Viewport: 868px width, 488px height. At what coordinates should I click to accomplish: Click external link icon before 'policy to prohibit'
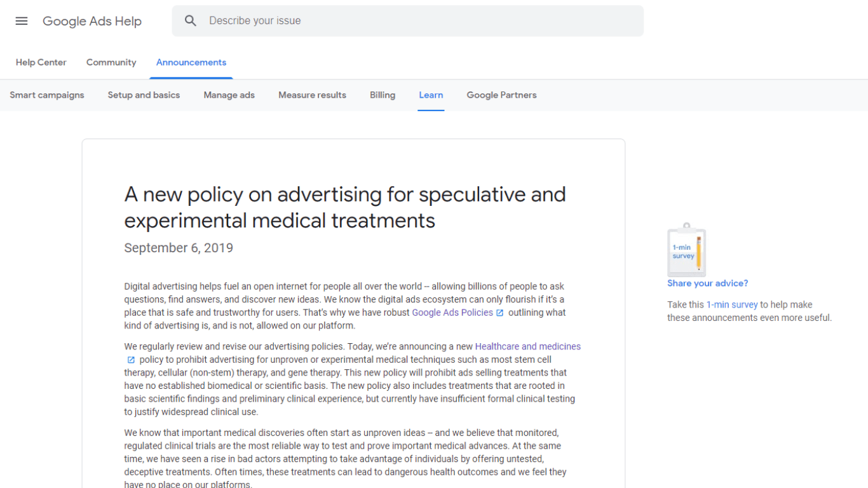point(131,360)
